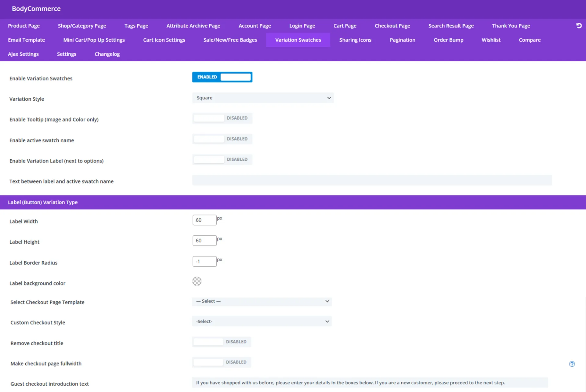Open the Custom Checkout Style dropdown
This screenshot has width=586, height=392.
coord(262,321)
